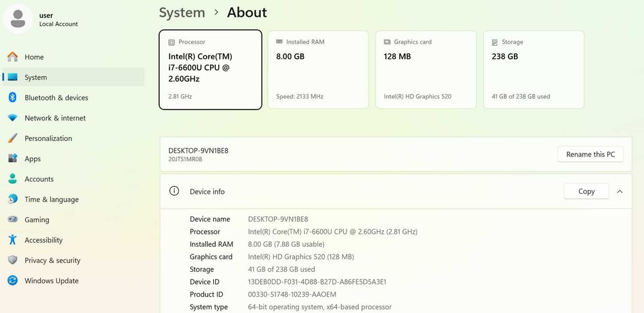The width and height of the screenshot is (644, 313).
Task: Click DESKTOP-9VN1BE8 next to Device name
Action: 278,219
